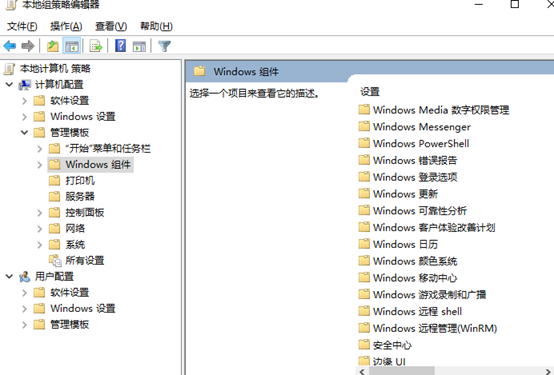Collapse the 管理模板 node under 计算机配置
The image size is (554, 375).
pyautogui.click(x=24, y=133)
